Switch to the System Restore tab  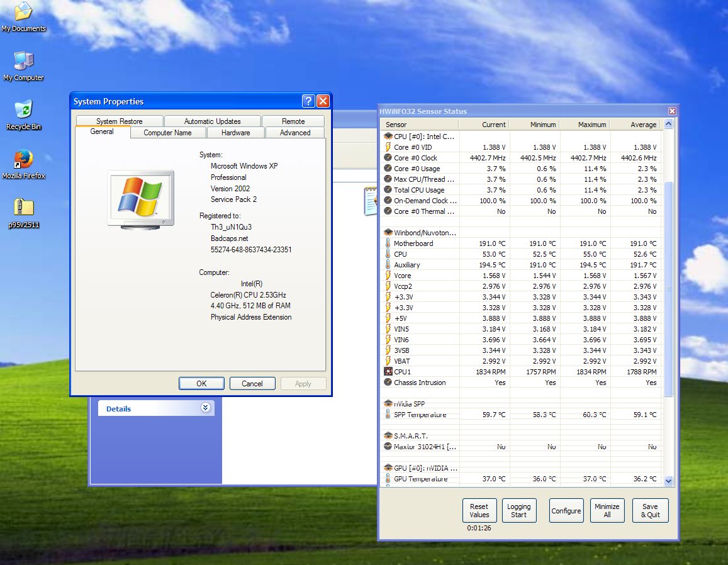click(x=120, y=121)
